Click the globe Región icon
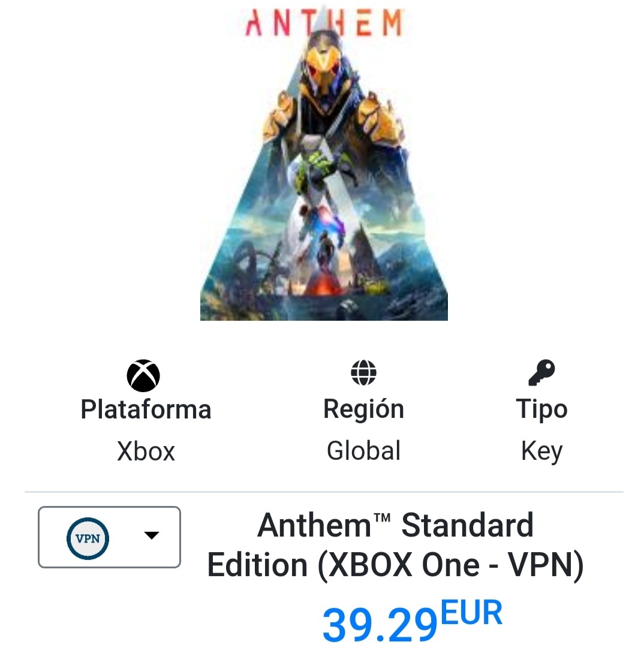Screen dimensions: 644x654 pyautogui.click(x=363, y=372)
